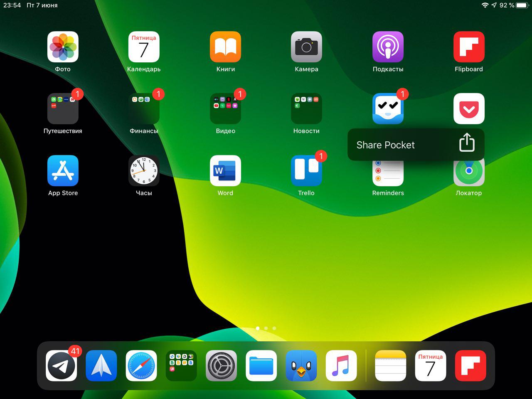Open the Trello app

306,170
